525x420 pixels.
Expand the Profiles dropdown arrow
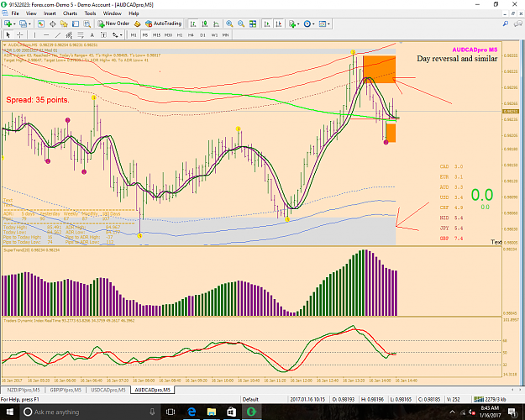[29, 24]
